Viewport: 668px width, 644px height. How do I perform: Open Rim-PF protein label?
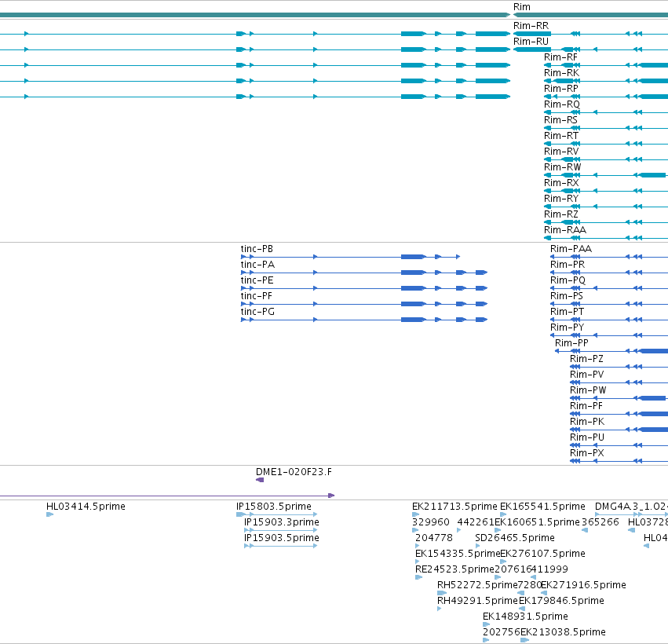coord(586,406)
